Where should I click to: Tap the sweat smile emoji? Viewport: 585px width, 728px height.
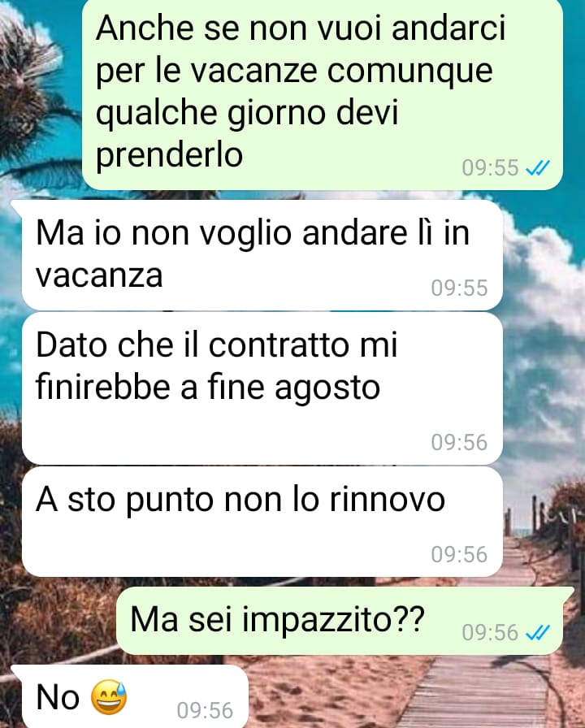point(109,697)
